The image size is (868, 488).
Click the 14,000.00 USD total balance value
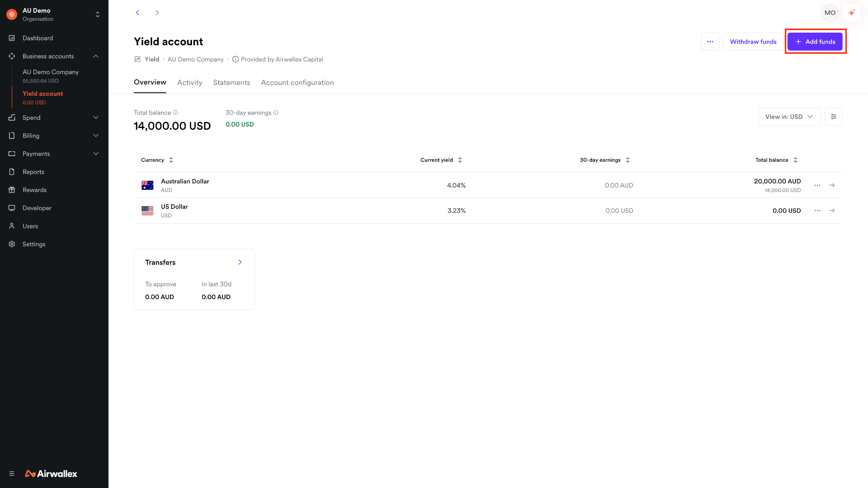click(x=172, y=126)
